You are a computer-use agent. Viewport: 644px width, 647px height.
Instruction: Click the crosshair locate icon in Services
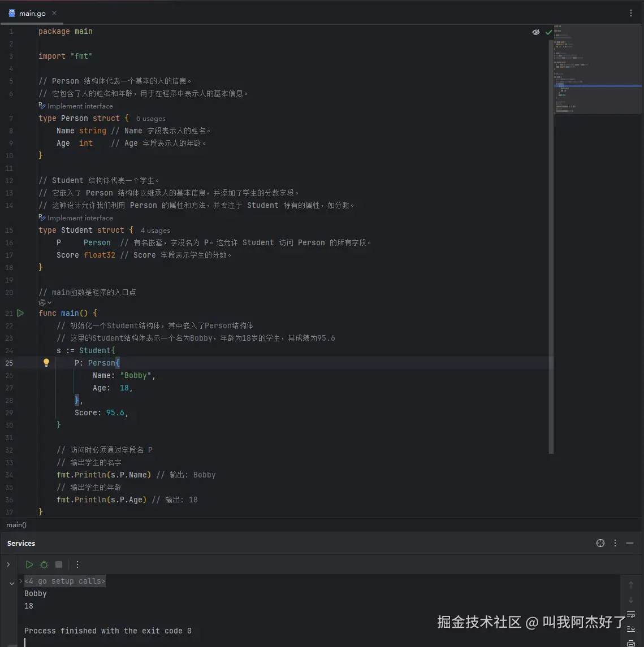(x=600, y=544)
